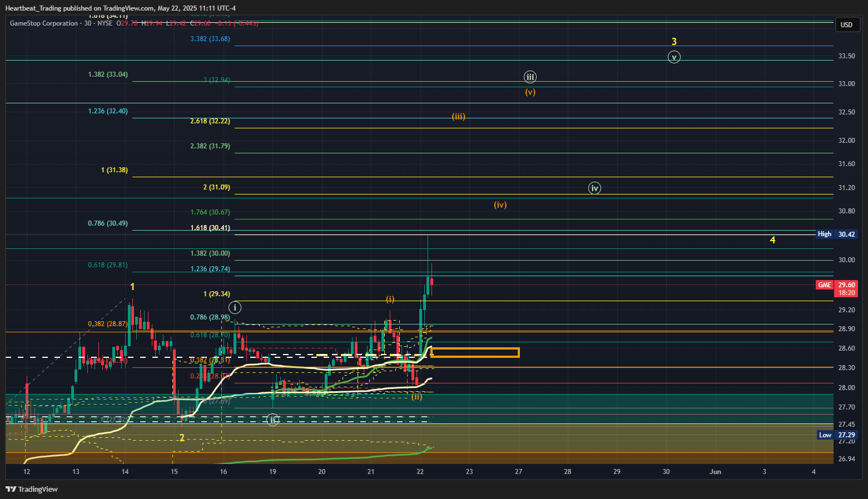This screenshot has height=499, width=868.
Task: Click date 22 on the time axis
Action: [x=420, y=472]
